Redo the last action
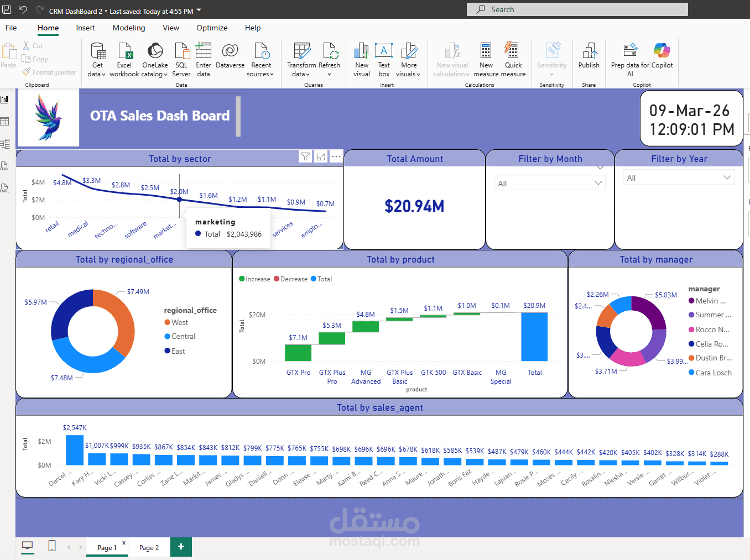The height and width of the screenshot is (560, 750). (x=39, y=9)
